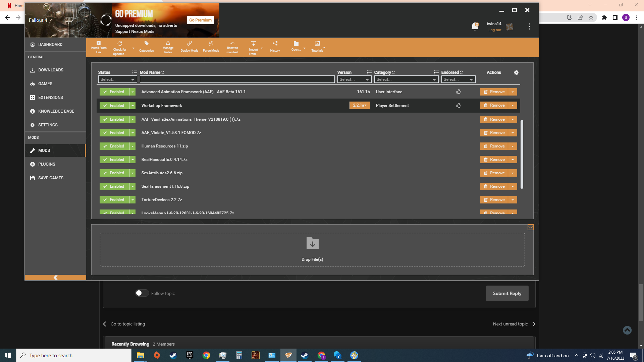The image size is (644, 362).
Task: Open Categories toolbar icon
Action: [147, 47]
